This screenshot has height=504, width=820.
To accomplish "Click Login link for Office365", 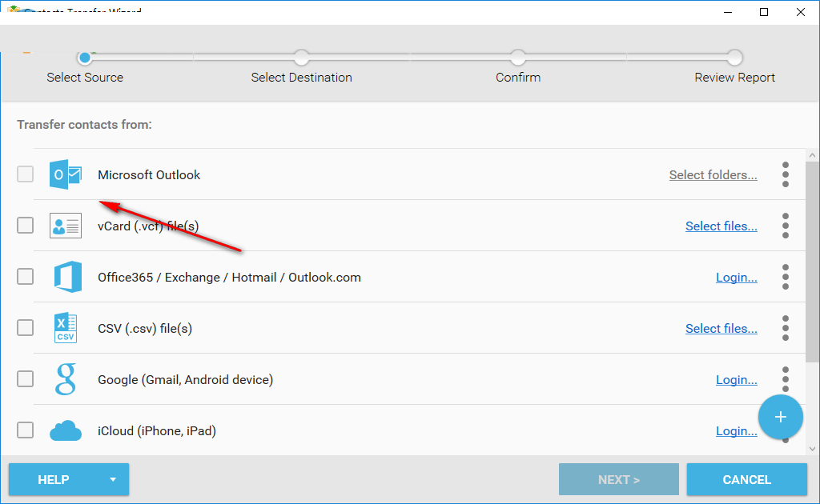I will point(737,278).
